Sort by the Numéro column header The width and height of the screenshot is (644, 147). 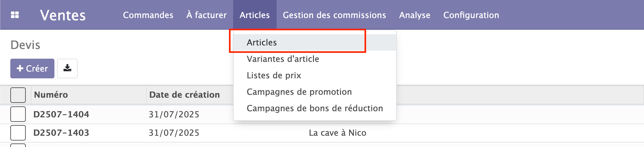click(x=51, y=95)
